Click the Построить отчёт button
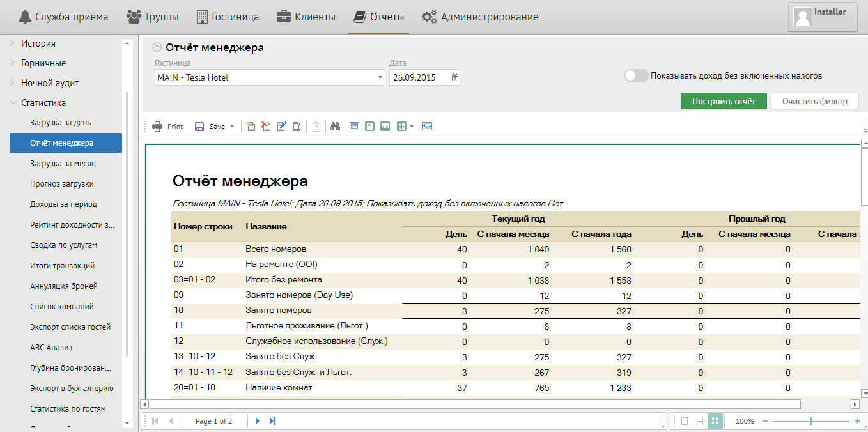The width and height of the screenshot is (868, 432). click(723, 101)
